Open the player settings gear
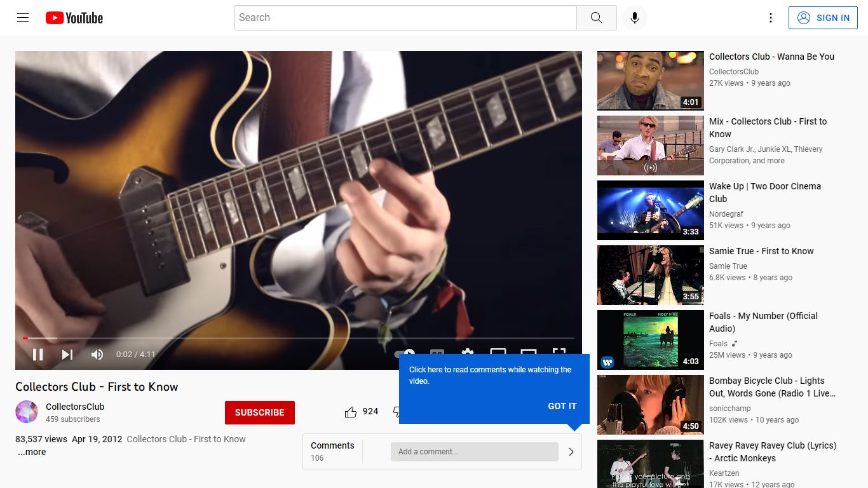This screenshot has width=868, height=488. pyautogui.click(x=467, y=353)
